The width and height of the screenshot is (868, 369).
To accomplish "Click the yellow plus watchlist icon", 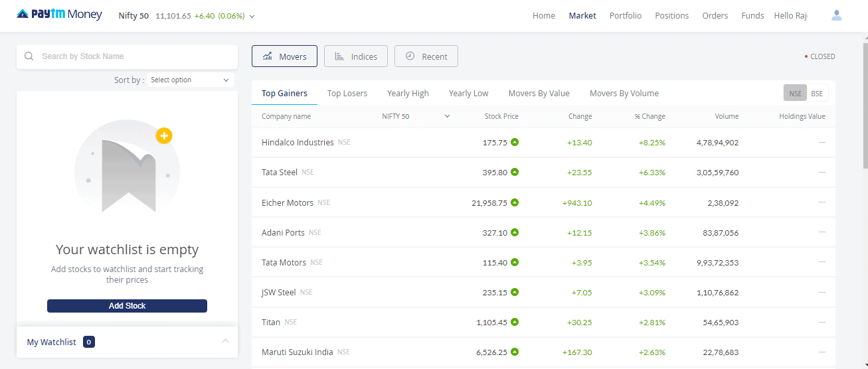I will [164, 136].
